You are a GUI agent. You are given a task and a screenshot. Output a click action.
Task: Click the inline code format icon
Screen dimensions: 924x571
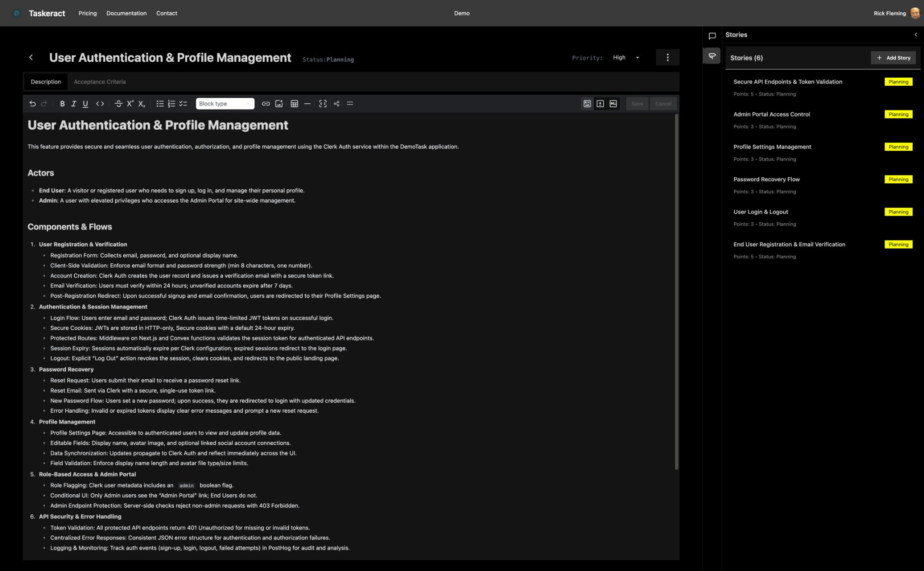(100, 104)
